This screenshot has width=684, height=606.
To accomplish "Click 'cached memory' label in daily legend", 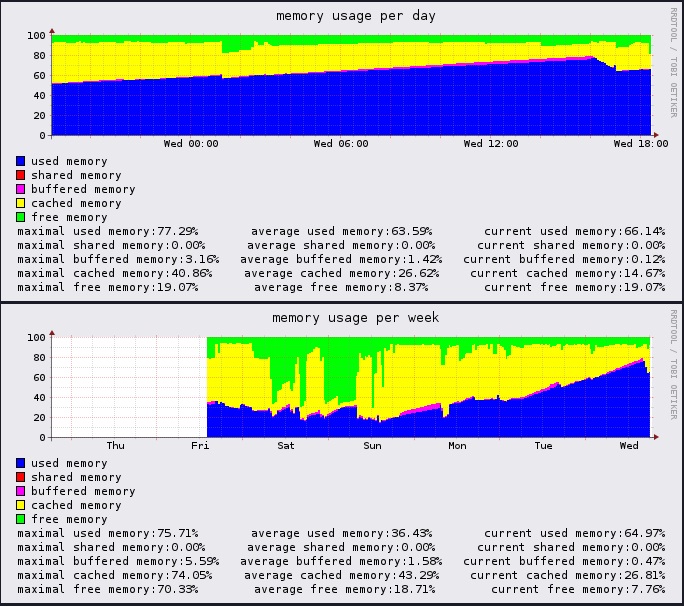I will [x=76, y=203].
